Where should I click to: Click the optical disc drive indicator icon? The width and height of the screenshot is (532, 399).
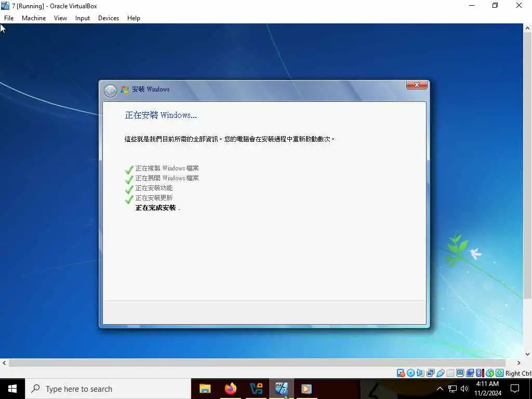point(411,373)
